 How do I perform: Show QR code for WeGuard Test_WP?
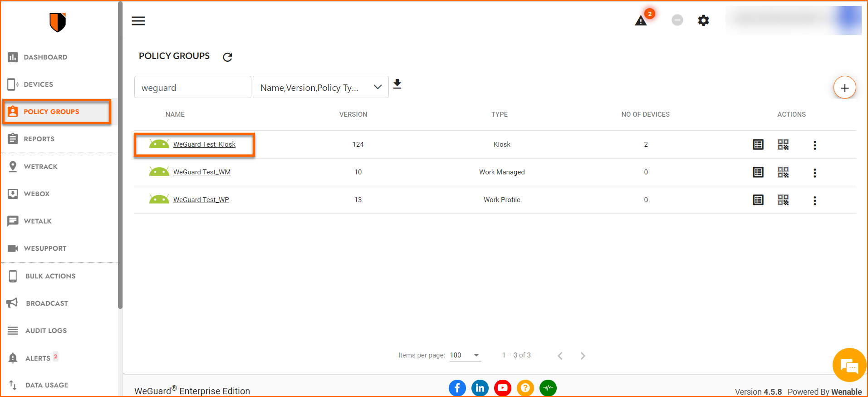783,200
